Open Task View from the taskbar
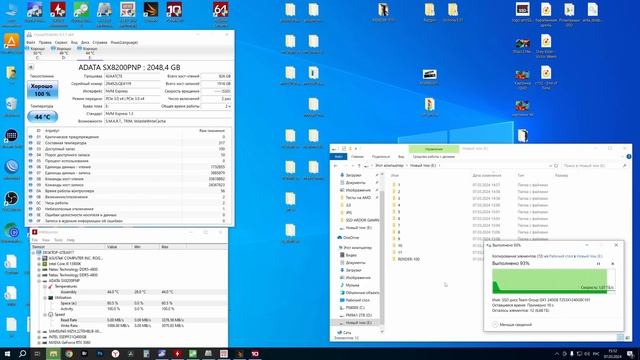640x360 pixels. coord(37,353)
